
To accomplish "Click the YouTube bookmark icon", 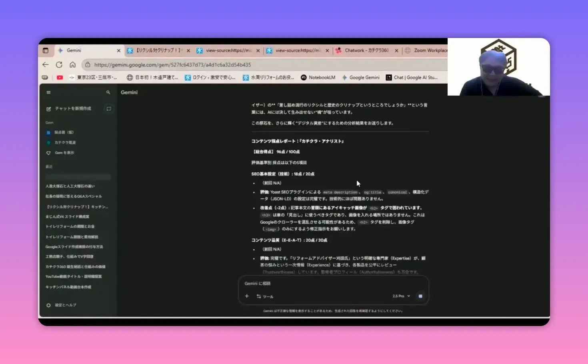I will coord(60,77).
